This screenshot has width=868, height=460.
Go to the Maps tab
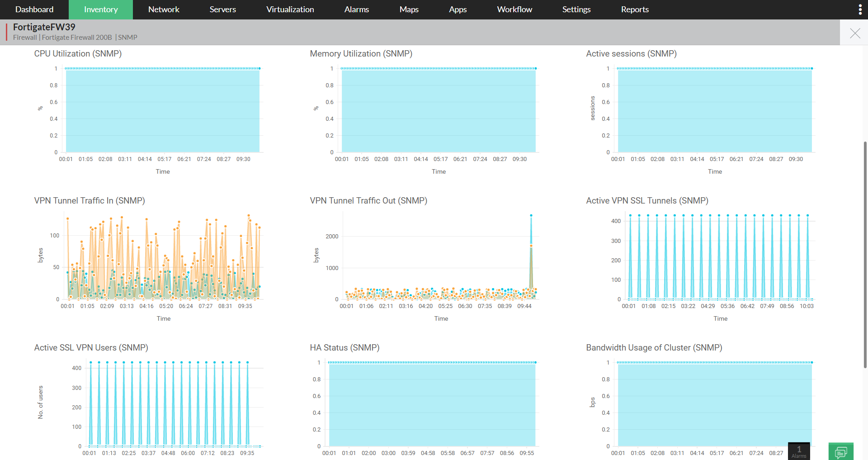pos(409,9)
